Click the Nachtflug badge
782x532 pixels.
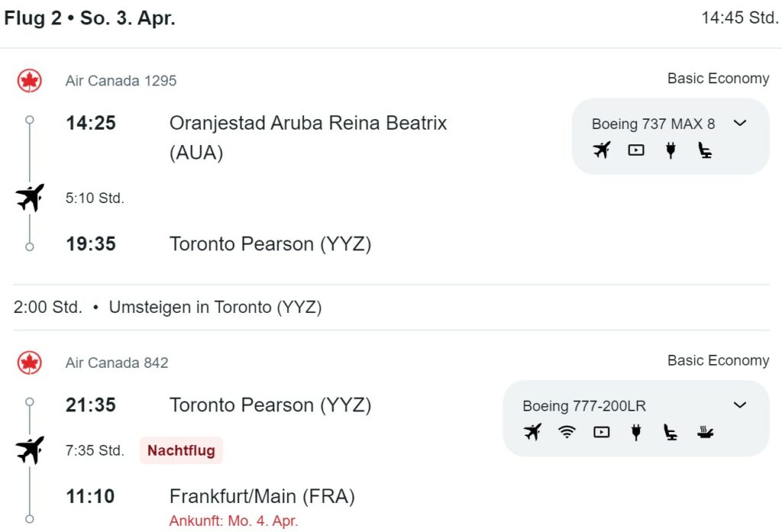point(181,450)
